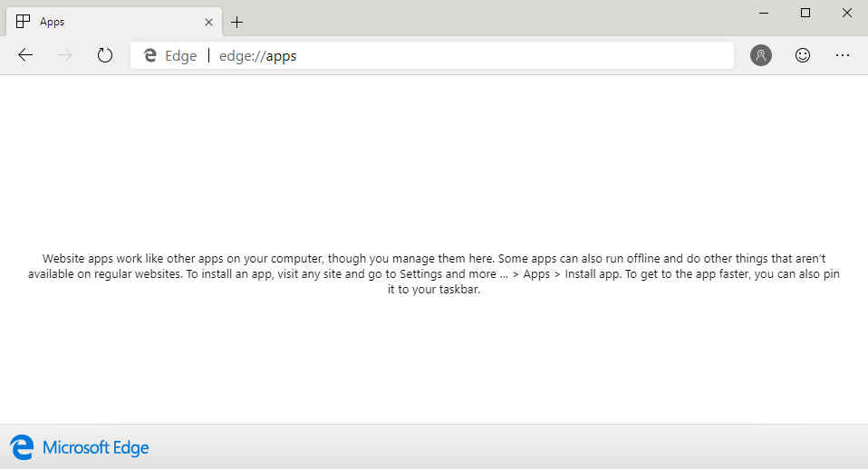Viewport: 868px width, 469px height.
Task: Close the Edge browser window
Action: 846,13
